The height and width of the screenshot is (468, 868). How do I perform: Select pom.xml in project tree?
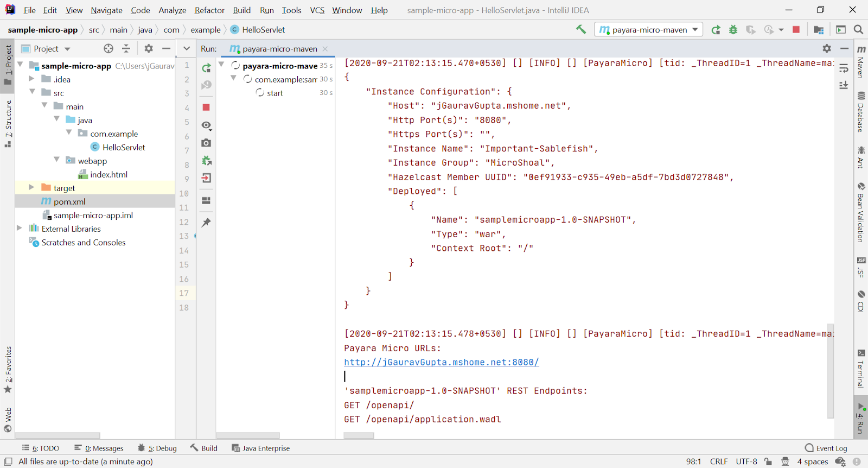coord(69,201)
